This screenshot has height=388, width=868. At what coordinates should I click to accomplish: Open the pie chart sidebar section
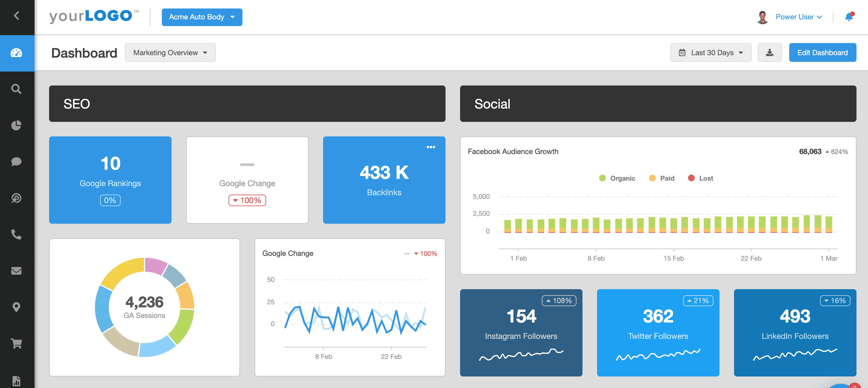tap(16, 125)
